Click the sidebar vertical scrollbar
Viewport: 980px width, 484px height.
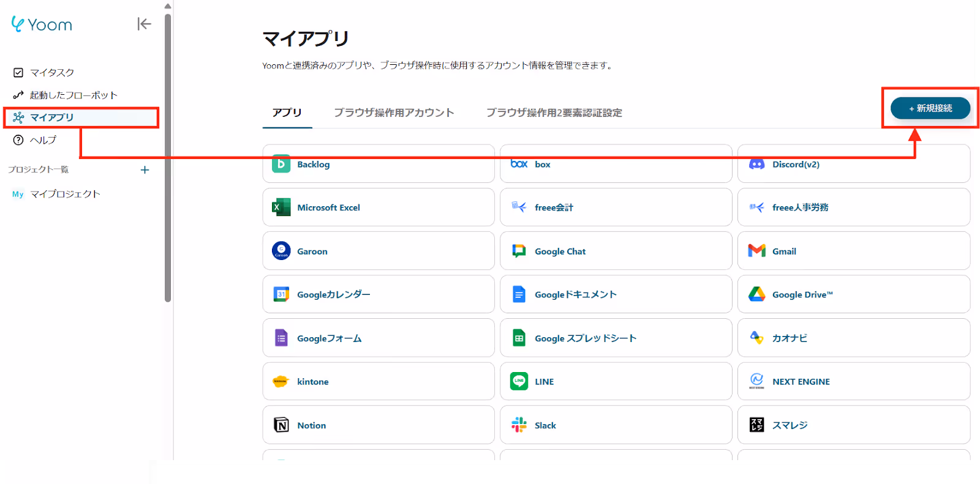click(168, 158)
